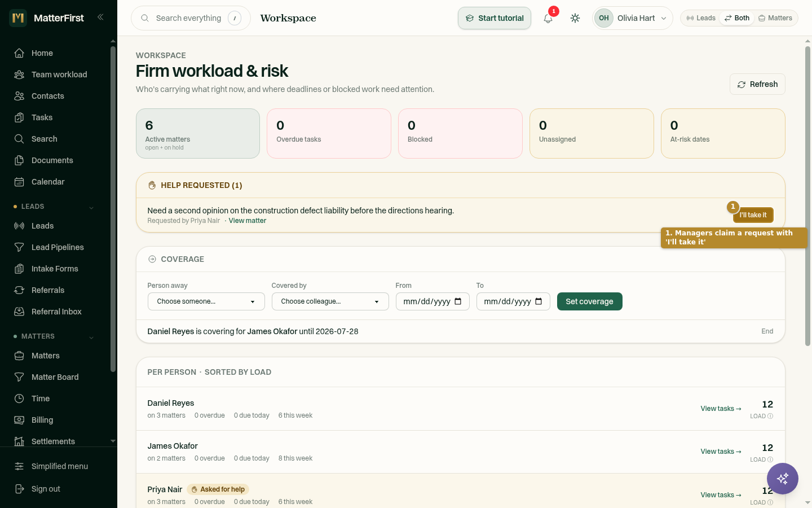
Task: Select the Overdue tasks card
Action: point(329,133)
